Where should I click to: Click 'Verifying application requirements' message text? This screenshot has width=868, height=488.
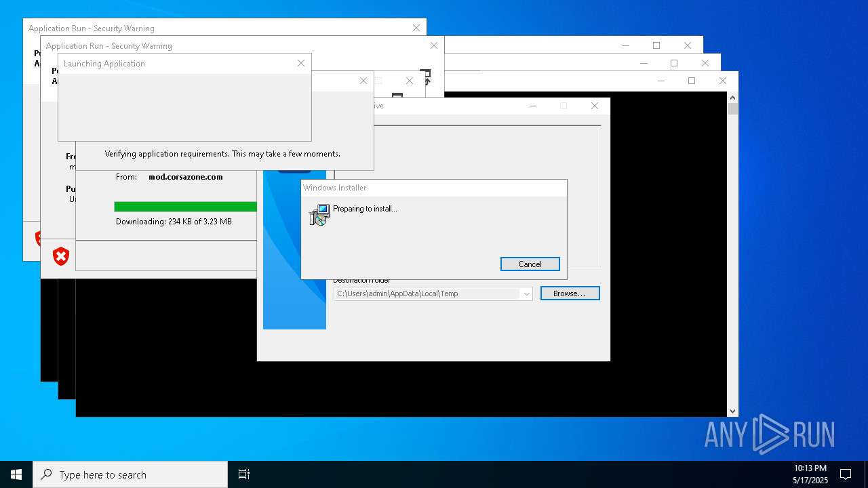click(222, 154)
